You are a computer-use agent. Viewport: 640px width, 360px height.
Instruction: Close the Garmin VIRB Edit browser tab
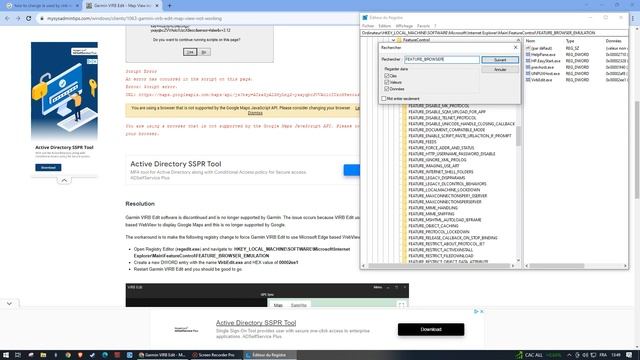[x=157, y=6]
